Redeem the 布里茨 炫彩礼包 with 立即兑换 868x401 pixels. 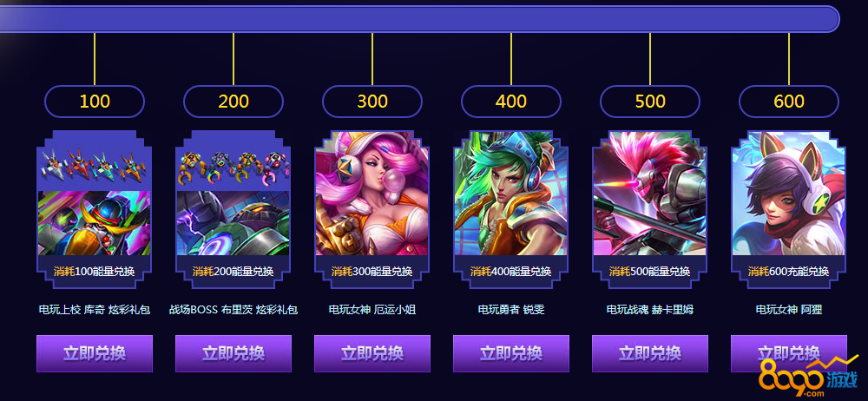pyautogui.click(x=233, y=353)
